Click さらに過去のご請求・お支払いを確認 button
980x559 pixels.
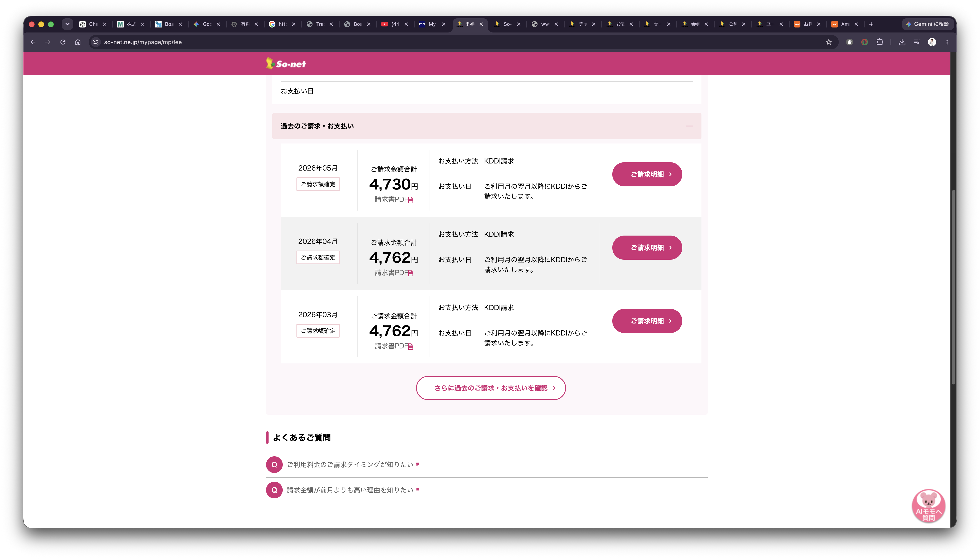coord(491,388)
